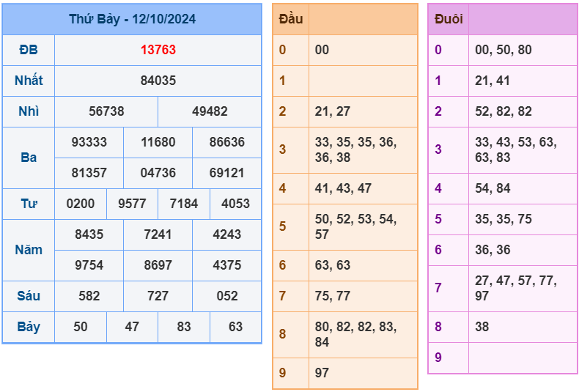Image resolution: width=579 pixels, height=392 pixels.
Task: Click the Ba prize number 93333
Action: (89, 142)
